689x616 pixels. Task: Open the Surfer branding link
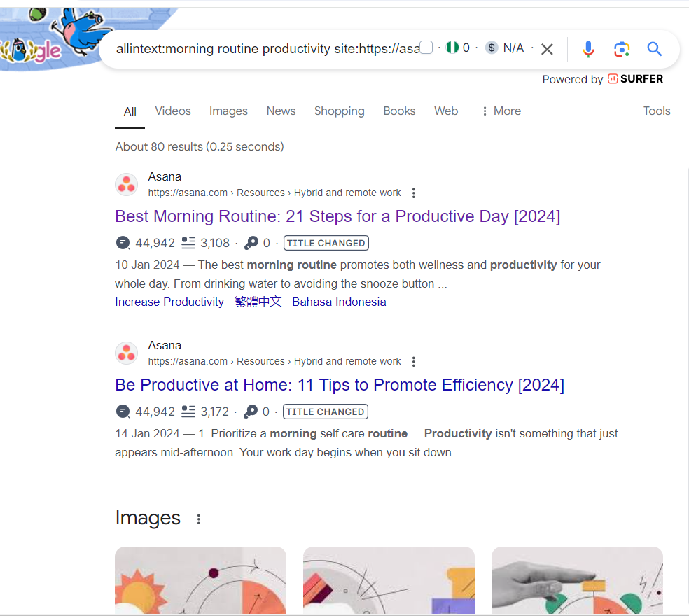tap(635, 79)
